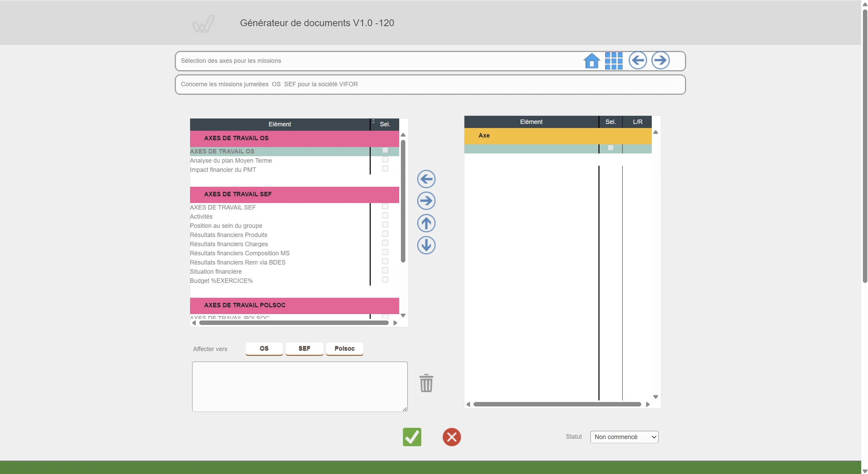Check Position au sein du groupe box

pos(385,224)
